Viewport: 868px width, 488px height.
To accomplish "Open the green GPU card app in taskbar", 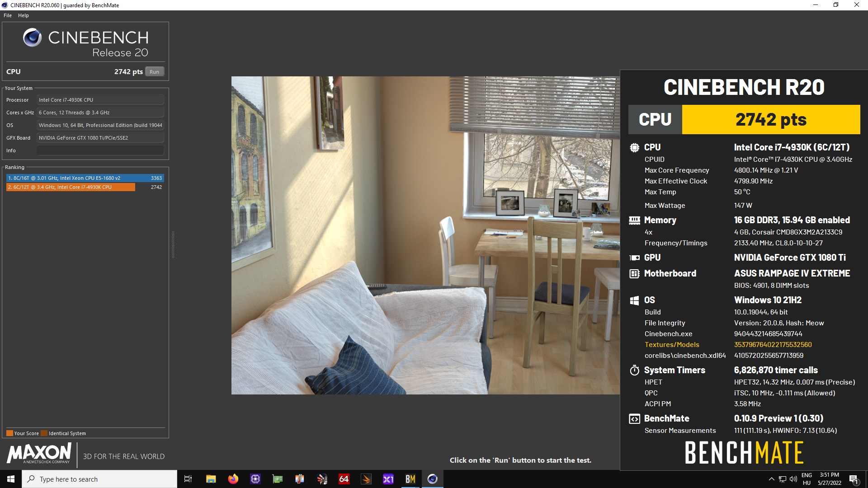I will [x=277, y=479].
